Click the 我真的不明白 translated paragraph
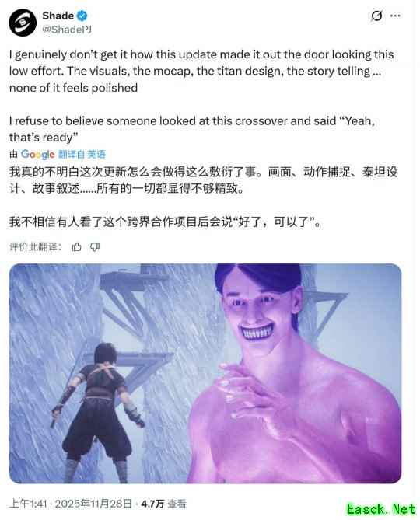The image size is (420, 520). [203, 180]
